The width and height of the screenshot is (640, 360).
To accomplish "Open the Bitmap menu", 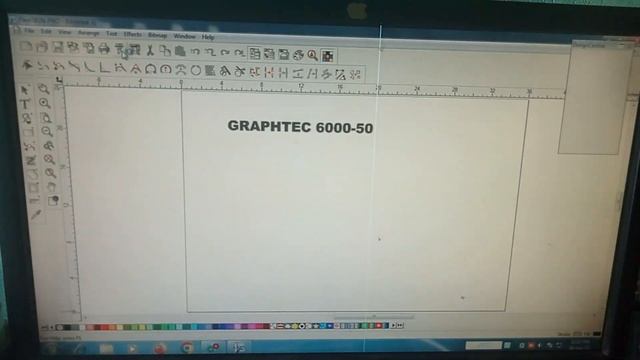I will 157,36.
